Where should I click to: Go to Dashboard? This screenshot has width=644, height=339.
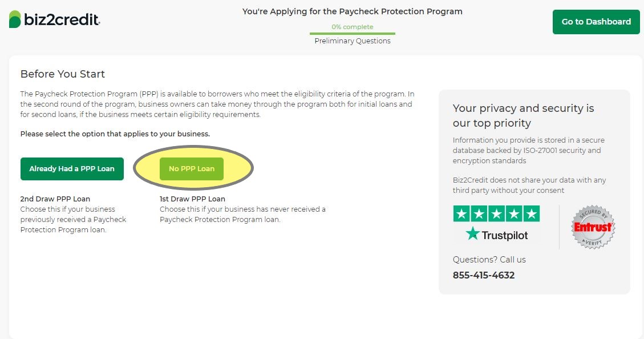(x=596, y=22)
